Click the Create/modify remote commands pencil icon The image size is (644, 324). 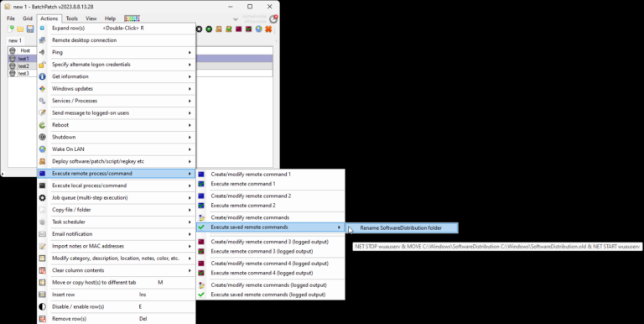click(201, 217)
